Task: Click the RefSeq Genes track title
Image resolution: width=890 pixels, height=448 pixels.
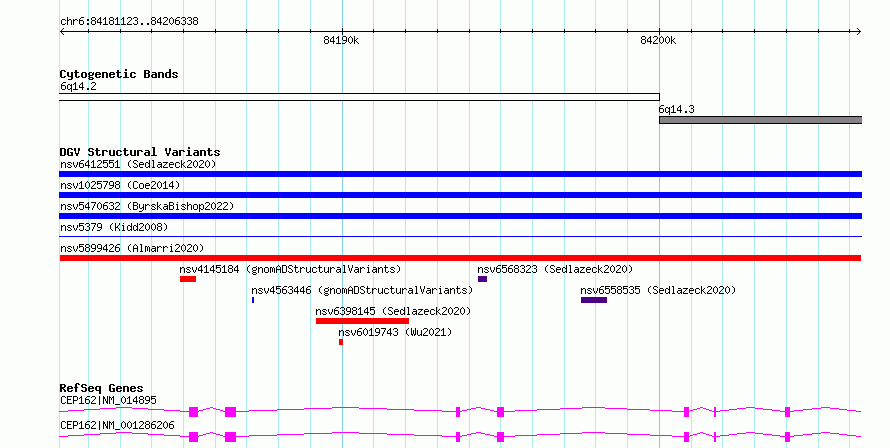Action: 102,388
